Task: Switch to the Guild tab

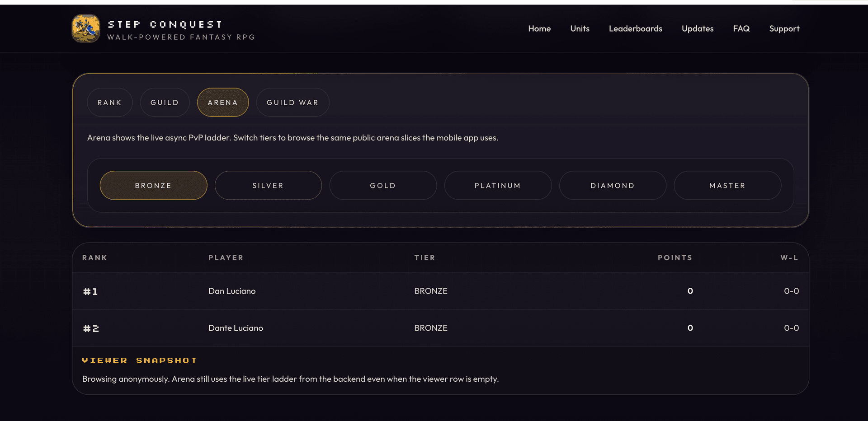Action: (x=165, y=103)
